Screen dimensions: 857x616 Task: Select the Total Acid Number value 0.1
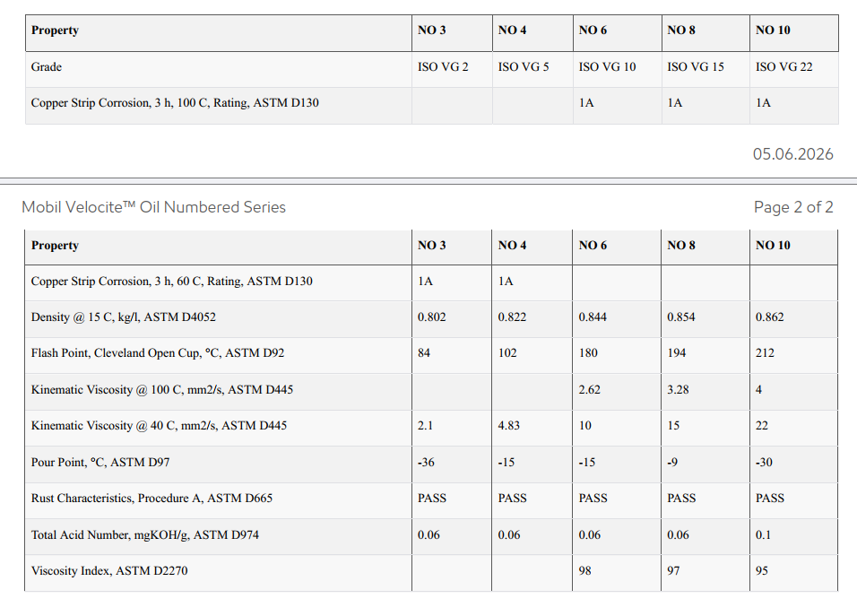coord(763,534)
